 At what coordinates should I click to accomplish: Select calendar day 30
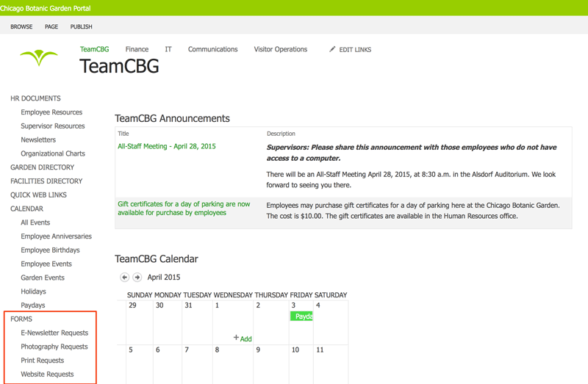point(168,322)
